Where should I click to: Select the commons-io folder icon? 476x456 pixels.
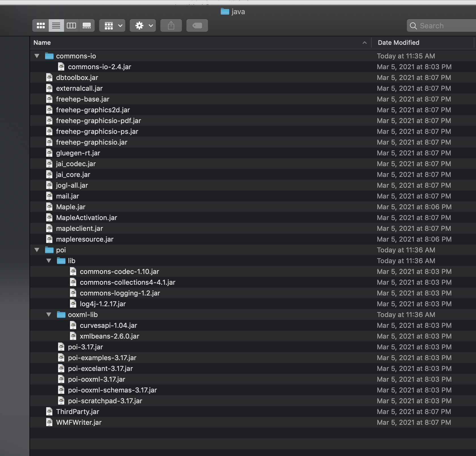[49, 56]
